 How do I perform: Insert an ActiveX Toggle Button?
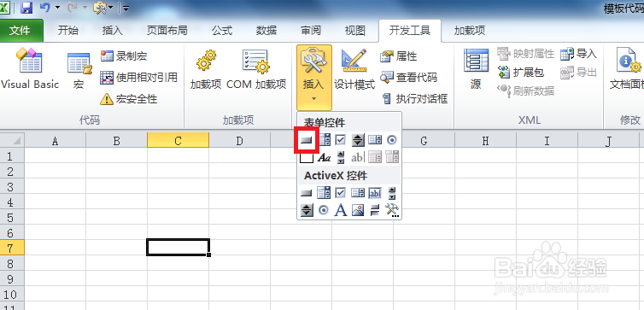[x=375, y=211]
